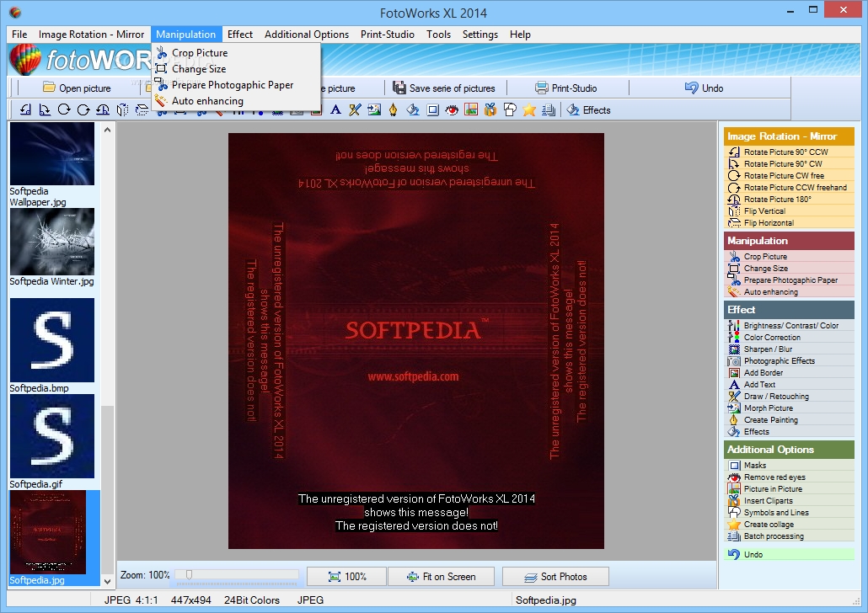
Task: Click the Insert Cliparts toolbar icon
Action: (490, 109)
